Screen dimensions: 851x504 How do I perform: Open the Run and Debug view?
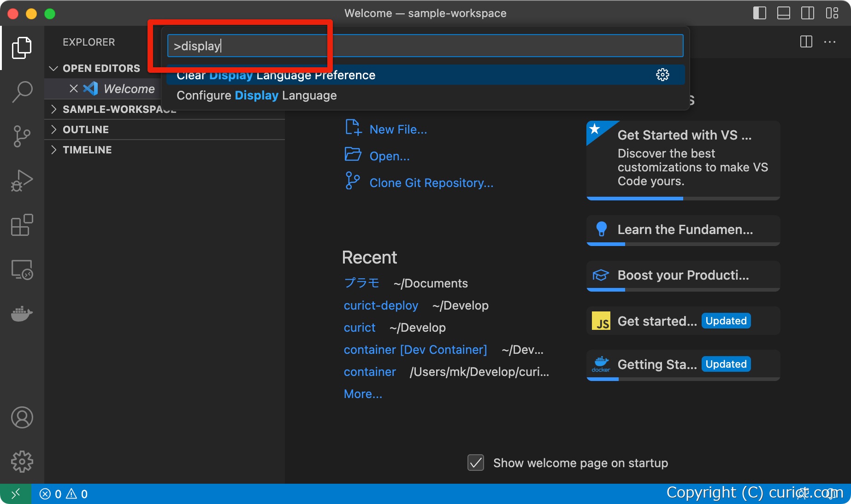click(x=22, y=180)
